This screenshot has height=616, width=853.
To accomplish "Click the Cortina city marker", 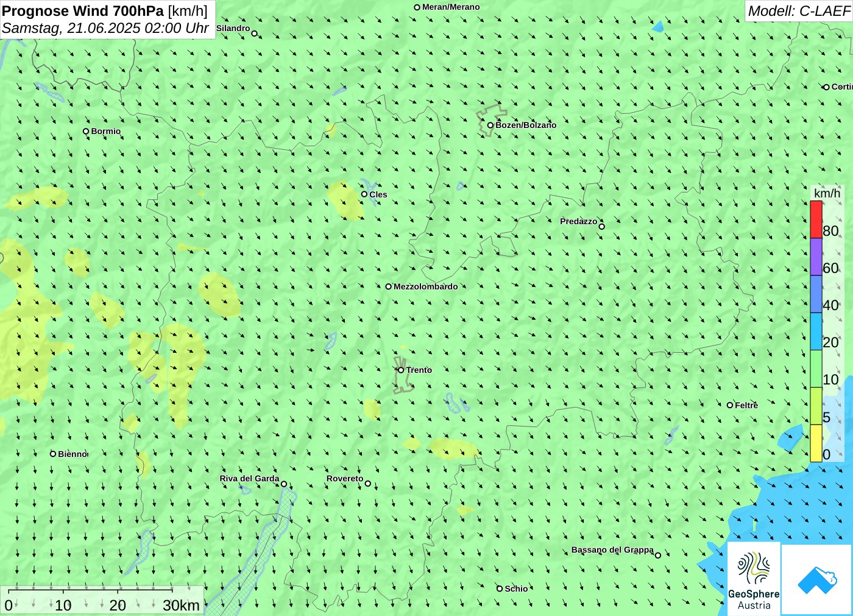I will [826, 87].
